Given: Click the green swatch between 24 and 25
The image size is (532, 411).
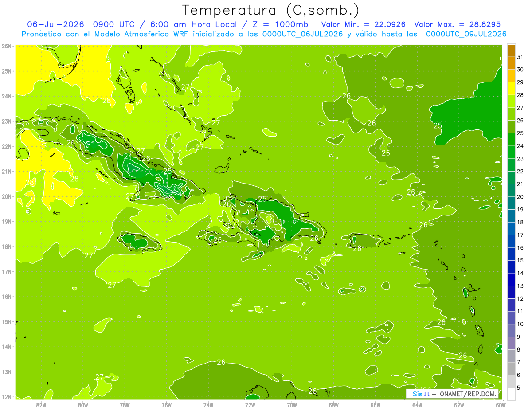Looking at the screenshot, I should pos(511,139).
